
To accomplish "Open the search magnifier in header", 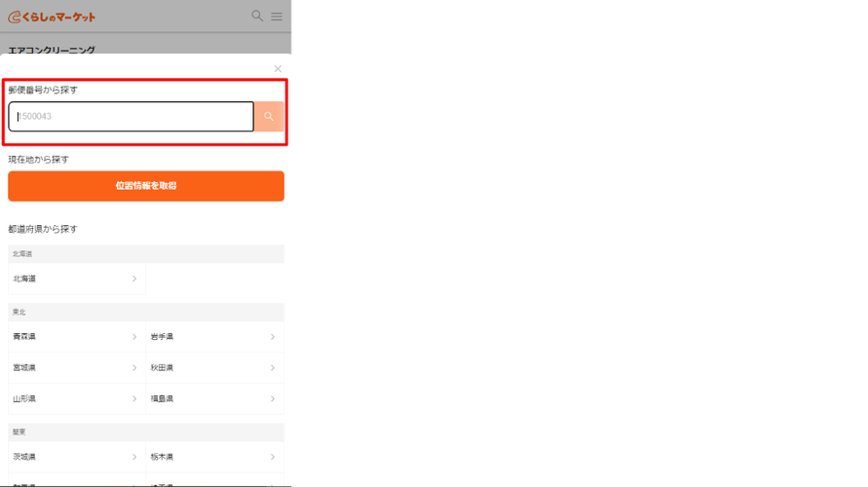I will [x=257, y=16].
